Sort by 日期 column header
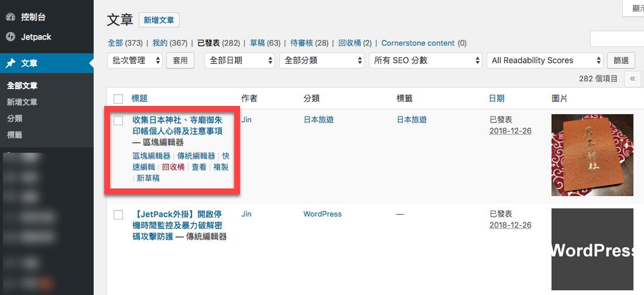Image resolution: width=644 pixels, height=295 pixels. coord(496,98)
